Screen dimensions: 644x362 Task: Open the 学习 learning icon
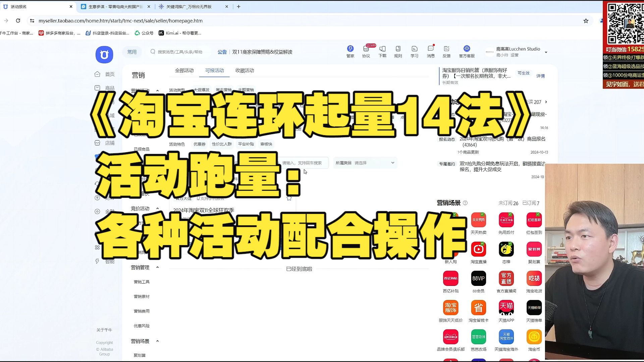click(414, 52)
